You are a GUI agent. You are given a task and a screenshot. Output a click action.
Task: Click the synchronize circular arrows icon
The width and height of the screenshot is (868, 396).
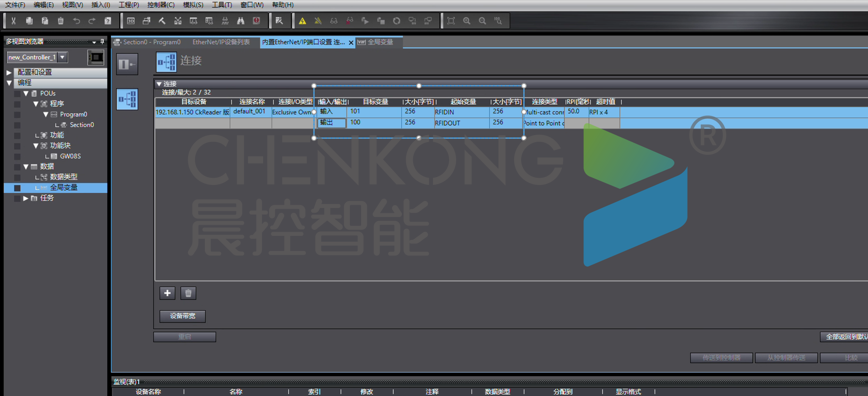(397, 21)
